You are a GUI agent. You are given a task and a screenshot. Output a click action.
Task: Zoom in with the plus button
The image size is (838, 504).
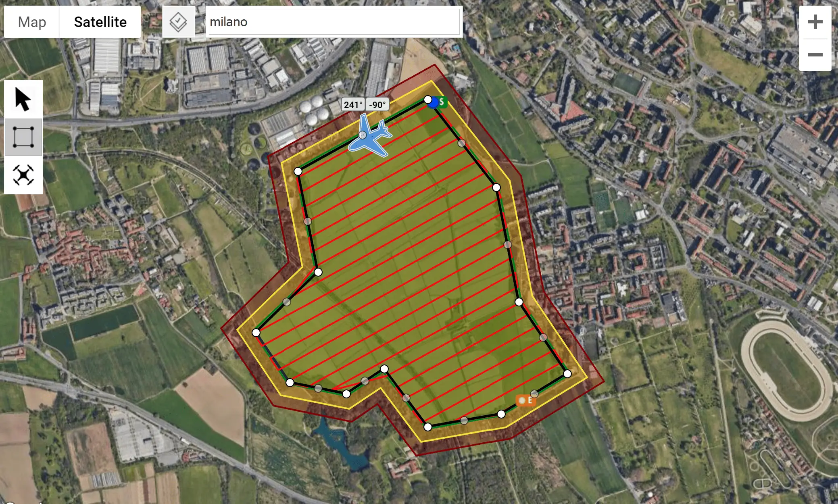point(815,22)
